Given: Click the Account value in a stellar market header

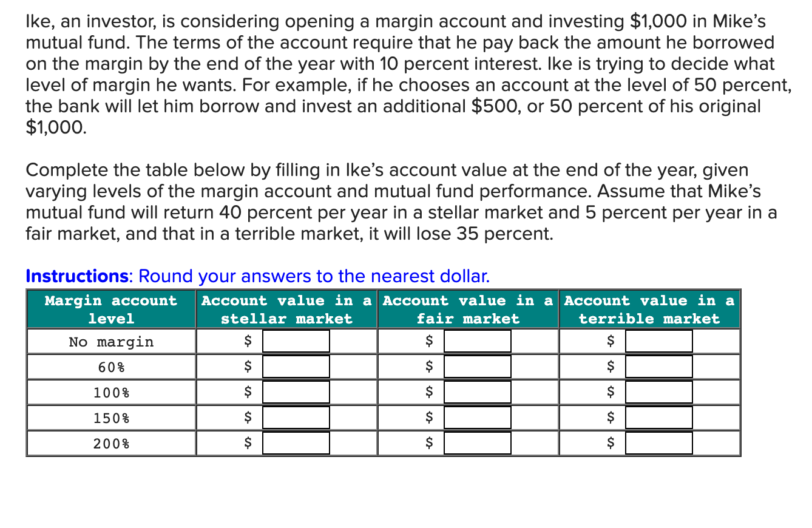Looking at the screenshot, I should 286,310.
